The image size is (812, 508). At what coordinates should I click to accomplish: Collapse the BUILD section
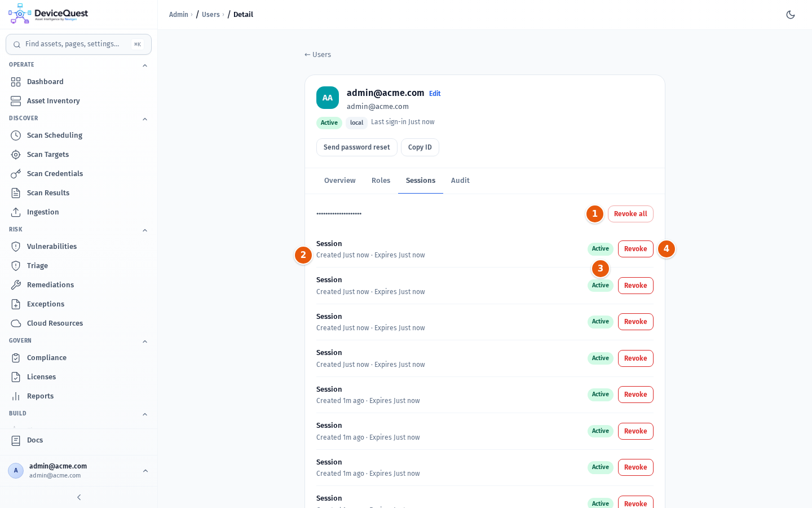coord(145,414)
